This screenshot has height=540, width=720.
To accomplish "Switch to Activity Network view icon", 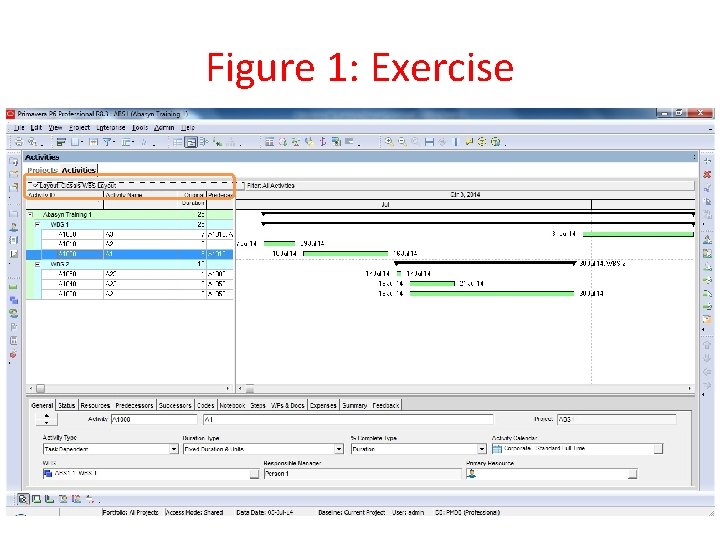I will pyautogui.click(x=204, y=142).
